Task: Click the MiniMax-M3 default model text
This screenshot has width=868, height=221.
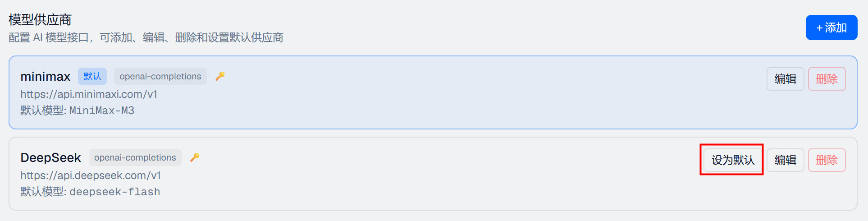Action: coord(102,110)
